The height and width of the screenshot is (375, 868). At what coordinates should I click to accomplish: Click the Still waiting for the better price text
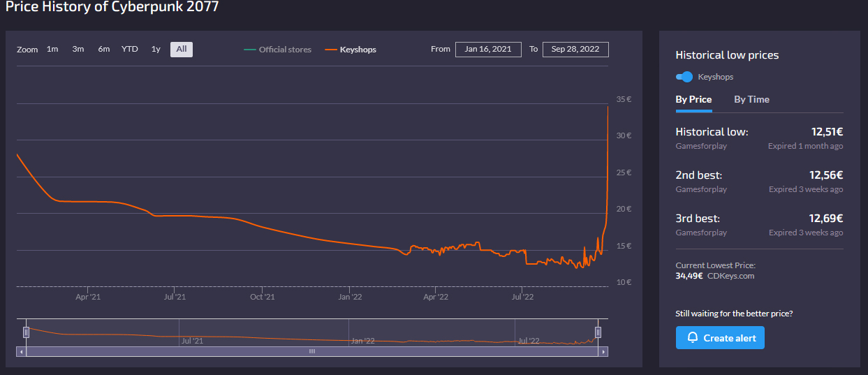[x=734, y=314]
